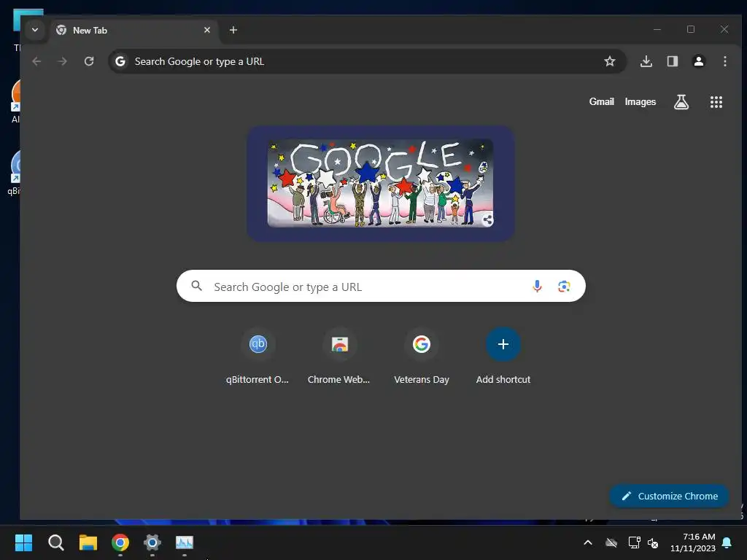Image resolution: width=747 pixels, height=560 pixels.
Task: Open Windows taskbar search
Action: tap(55, 542)
